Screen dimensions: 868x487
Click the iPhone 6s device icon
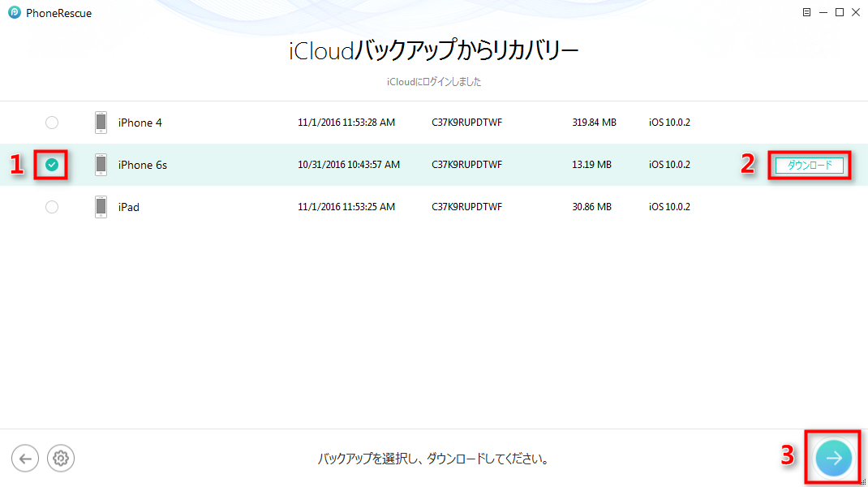pyautogui.click(x=101, y=165)
